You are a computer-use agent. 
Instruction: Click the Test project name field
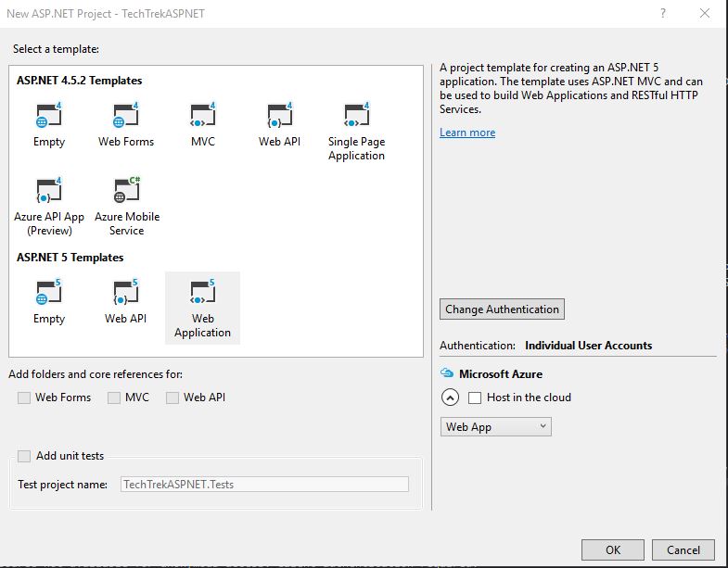point(264,484)
